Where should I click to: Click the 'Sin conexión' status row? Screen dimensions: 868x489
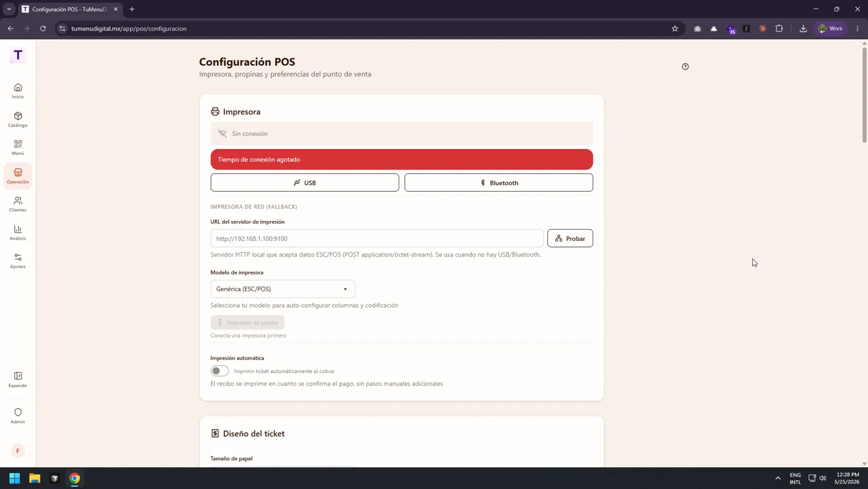click(x=402, y=133)
